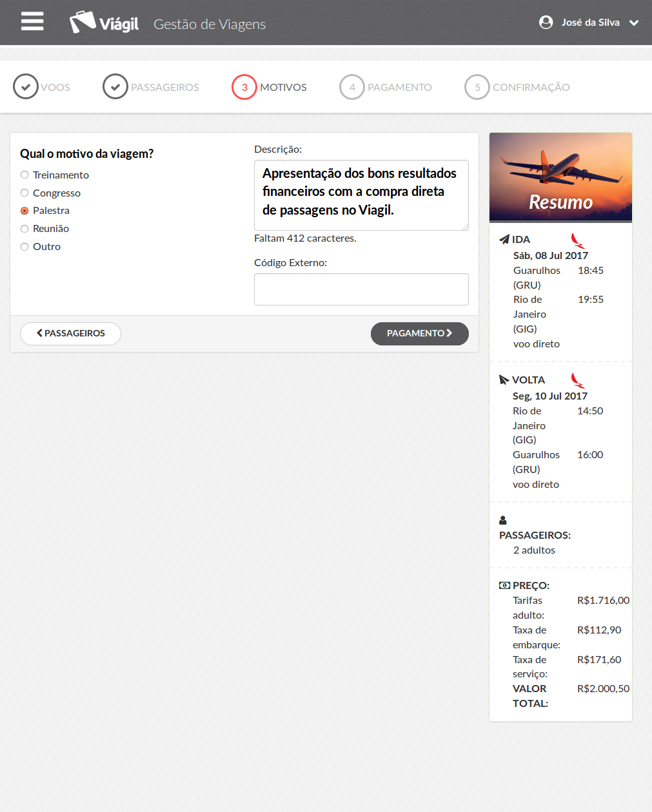Click the 2 adultos text
This screenshot has height=812, width=652.
coord(534,550)
